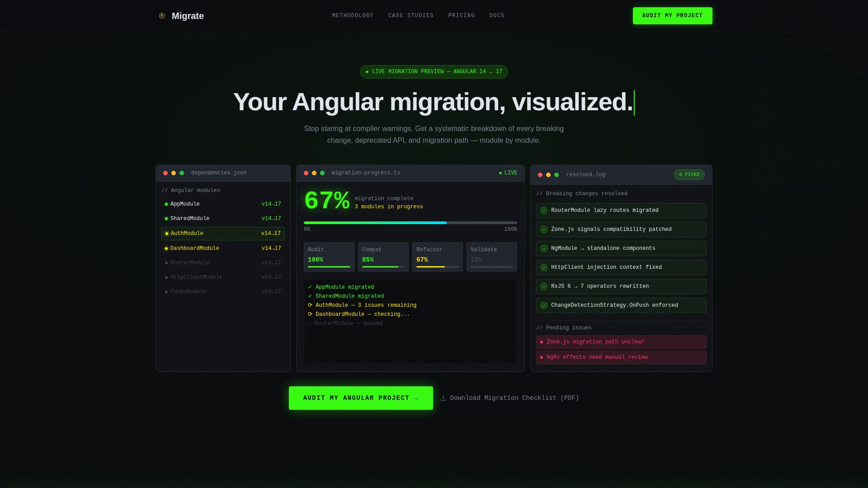Select the highlighted AuthModule row

[223, 234]
